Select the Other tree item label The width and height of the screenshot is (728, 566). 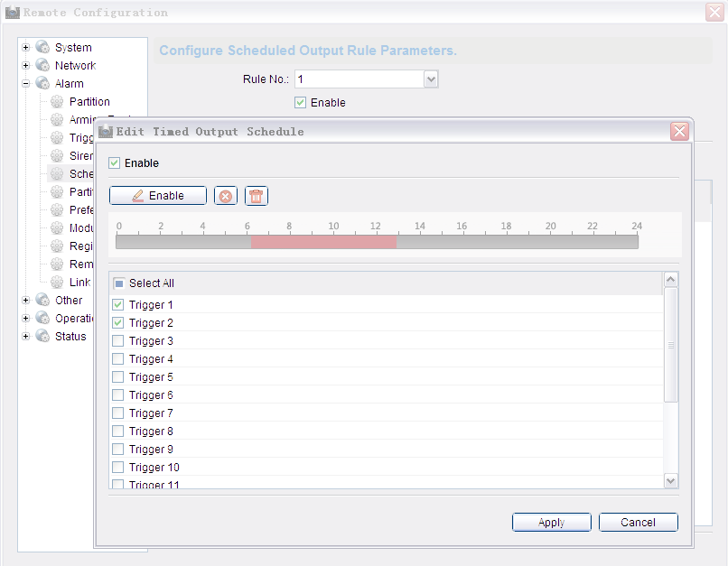point(69,301)
